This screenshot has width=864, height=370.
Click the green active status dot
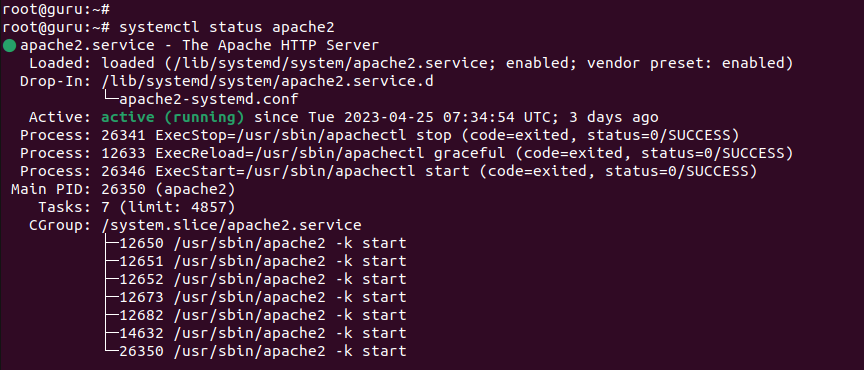(9, 45)
